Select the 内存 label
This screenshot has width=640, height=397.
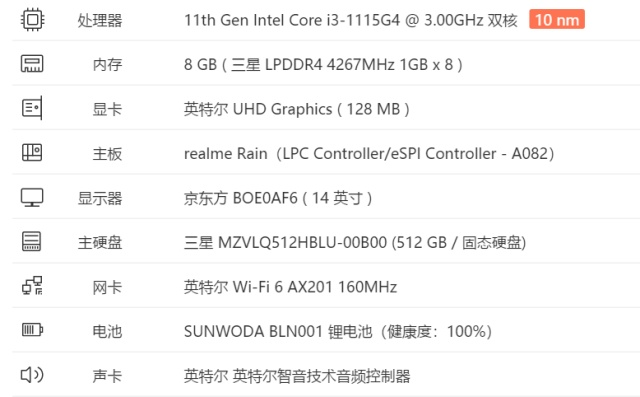107,64
